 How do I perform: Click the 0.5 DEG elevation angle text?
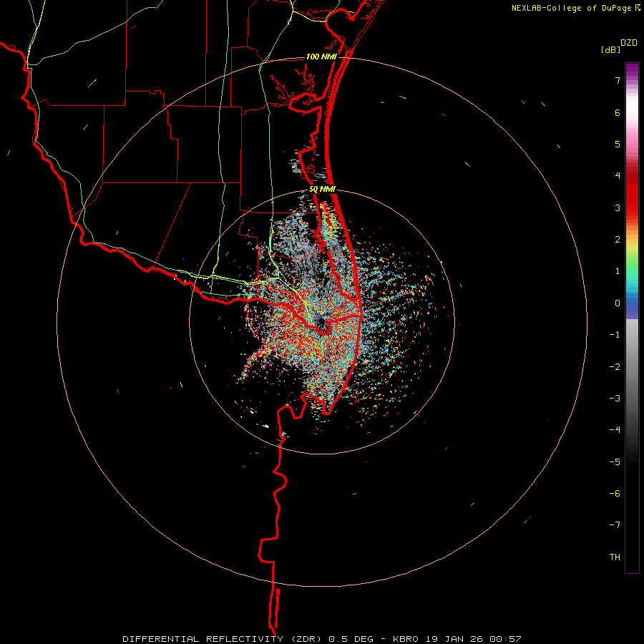click(x=351, y=639)
